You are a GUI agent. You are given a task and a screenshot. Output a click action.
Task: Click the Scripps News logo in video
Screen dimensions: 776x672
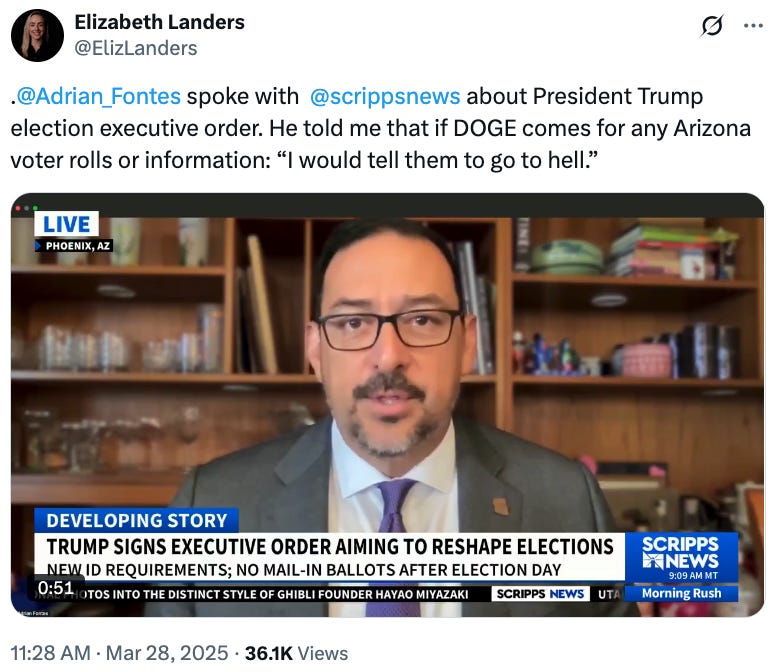(x=681, y=557)
